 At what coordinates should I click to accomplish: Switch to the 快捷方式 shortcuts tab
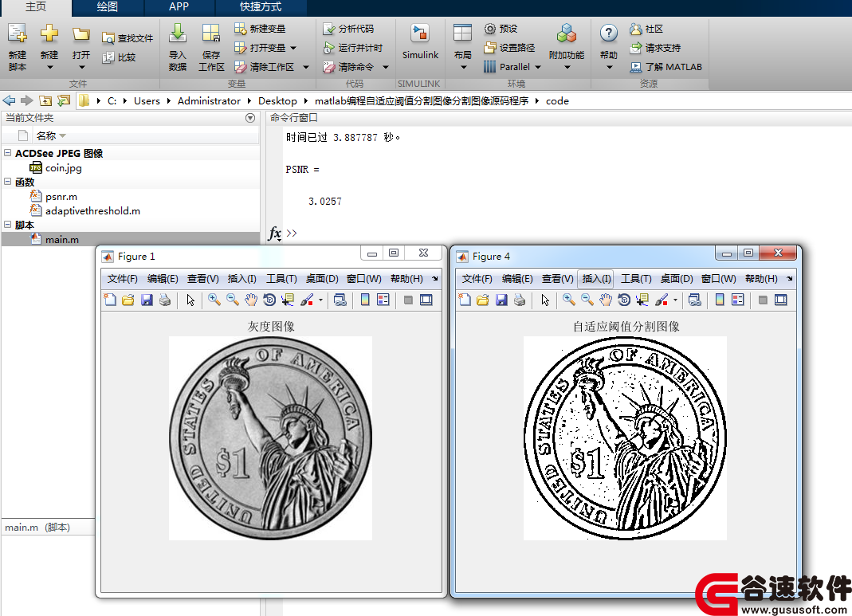pos(261,7)
